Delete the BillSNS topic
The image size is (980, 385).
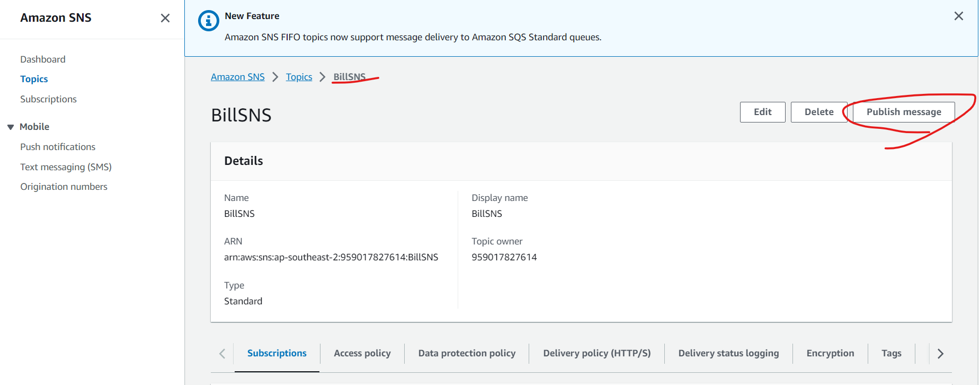[819, 112]
